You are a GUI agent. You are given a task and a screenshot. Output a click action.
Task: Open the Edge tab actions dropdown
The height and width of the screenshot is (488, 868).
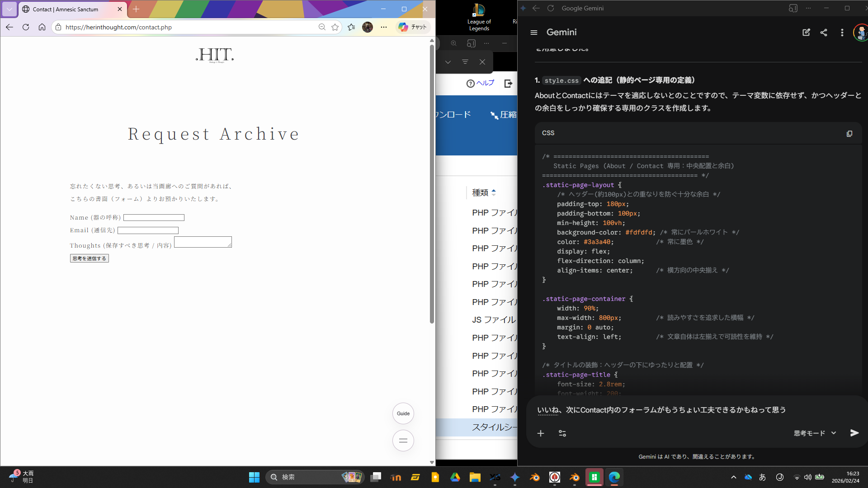(9, 9)
